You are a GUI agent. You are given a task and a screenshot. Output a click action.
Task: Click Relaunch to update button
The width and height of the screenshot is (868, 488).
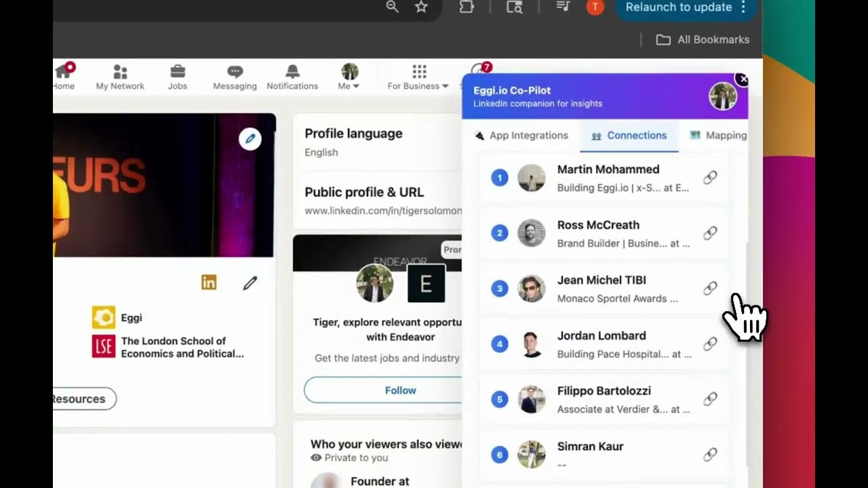tap(686, 7)
